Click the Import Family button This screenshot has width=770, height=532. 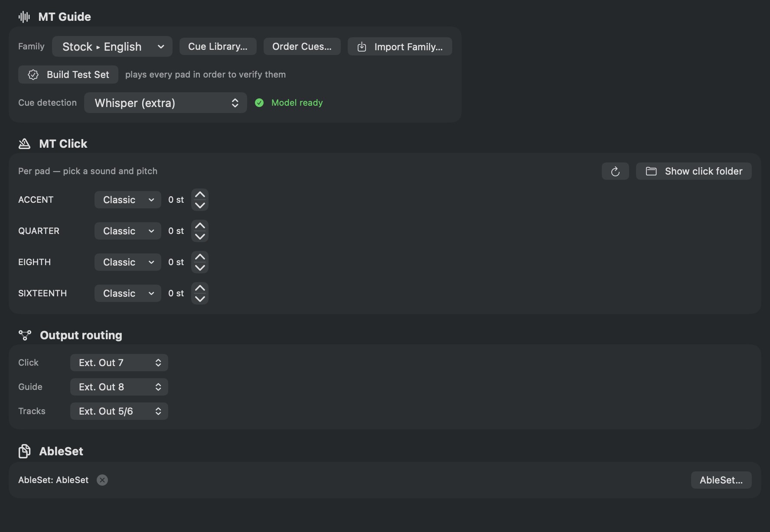click(x=400, y=46)
